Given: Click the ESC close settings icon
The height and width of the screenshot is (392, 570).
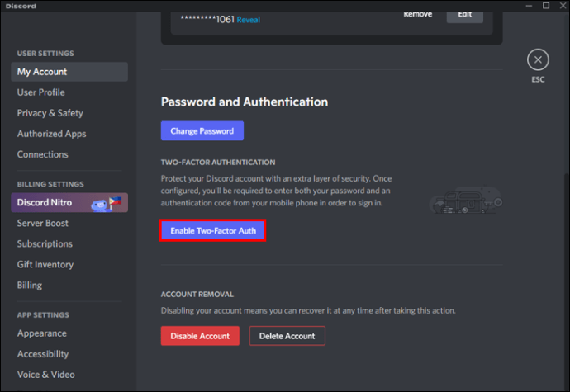Looking at the screenshot, I should 538,59.
